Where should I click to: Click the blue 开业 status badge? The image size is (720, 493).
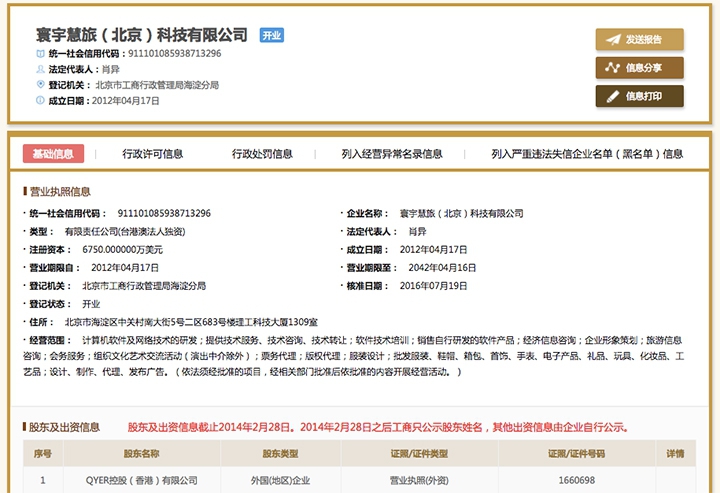coord(272,35)
